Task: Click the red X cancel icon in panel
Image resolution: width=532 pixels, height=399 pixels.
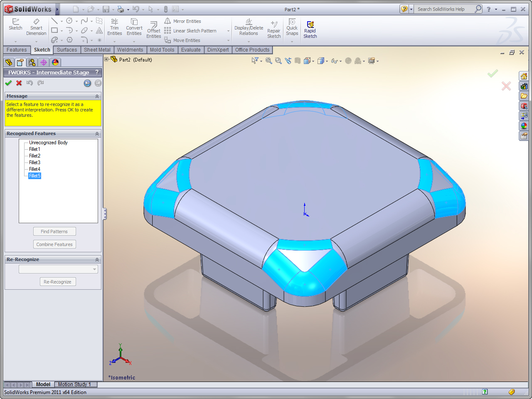Action: [x=19, y=83]
